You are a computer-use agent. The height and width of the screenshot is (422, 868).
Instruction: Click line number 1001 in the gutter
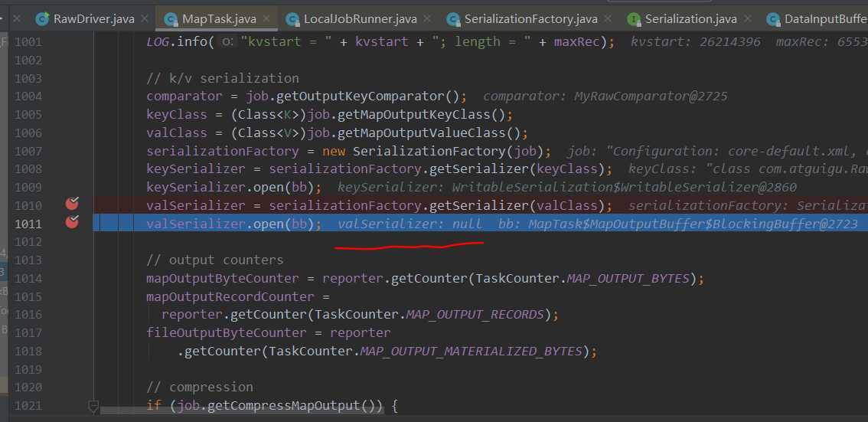click(28, 41)
